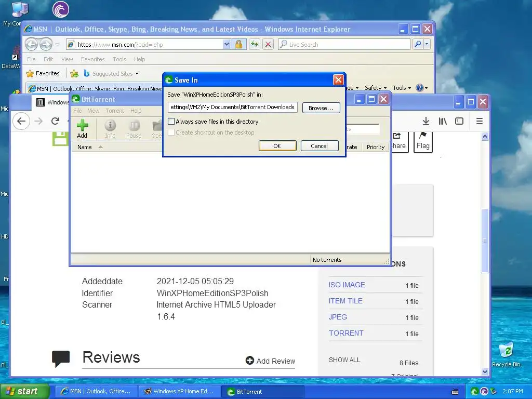Click the Priority column header in BitTorrent
532x399 pixels.
[x=375, y=147]
